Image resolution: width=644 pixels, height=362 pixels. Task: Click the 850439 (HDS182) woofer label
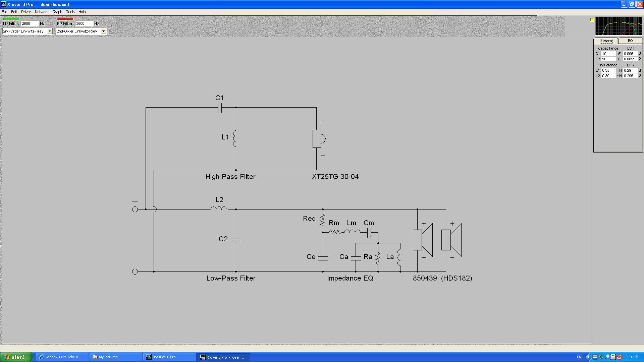442,278
